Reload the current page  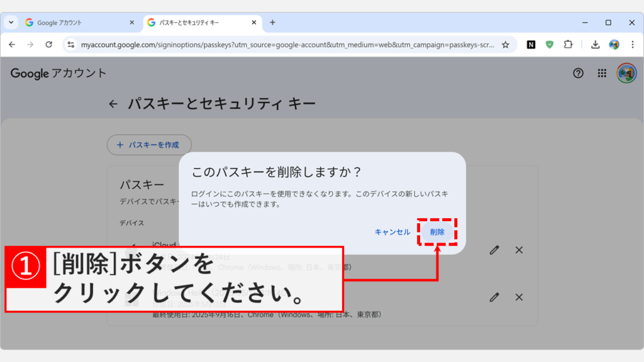pyautogui.click(x=50, y=45)
